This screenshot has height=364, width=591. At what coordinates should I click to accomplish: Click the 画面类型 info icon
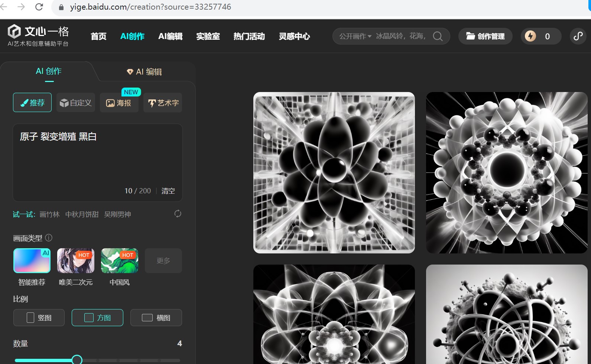(x=49, y=237)
